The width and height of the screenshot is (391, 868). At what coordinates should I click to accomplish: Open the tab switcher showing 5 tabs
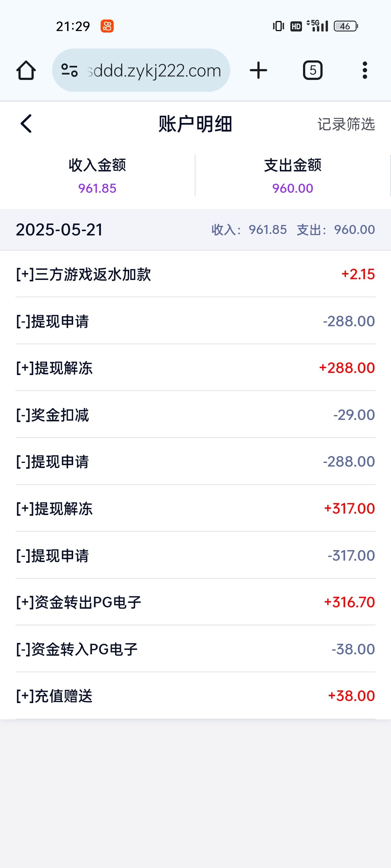313,70
